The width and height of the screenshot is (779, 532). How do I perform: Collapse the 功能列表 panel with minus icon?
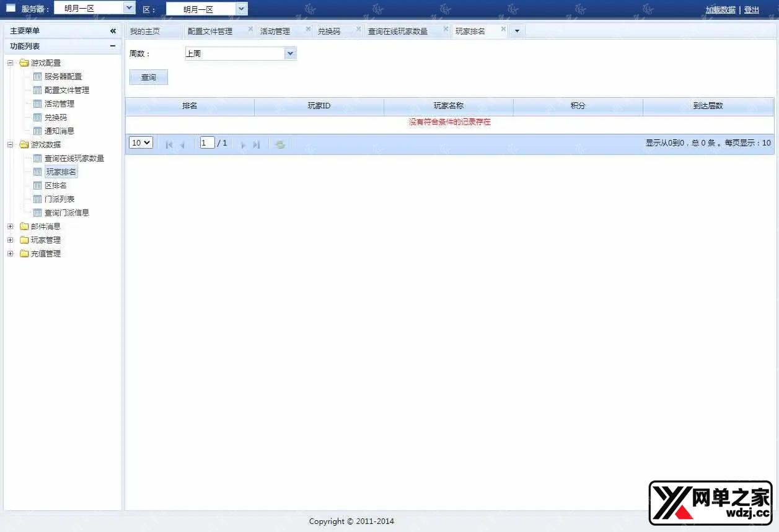[x=113, y=46]
